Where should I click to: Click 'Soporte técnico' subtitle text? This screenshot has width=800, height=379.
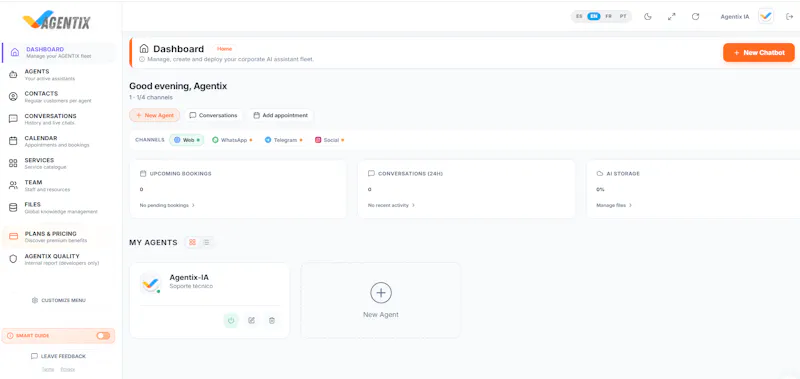click(191, 287)
